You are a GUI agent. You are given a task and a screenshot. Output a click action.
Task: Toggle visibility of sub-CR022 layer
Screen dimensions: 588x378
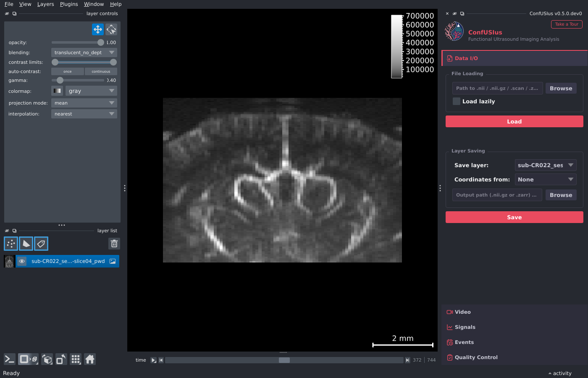pyautogui.click(x=22, y=261)
